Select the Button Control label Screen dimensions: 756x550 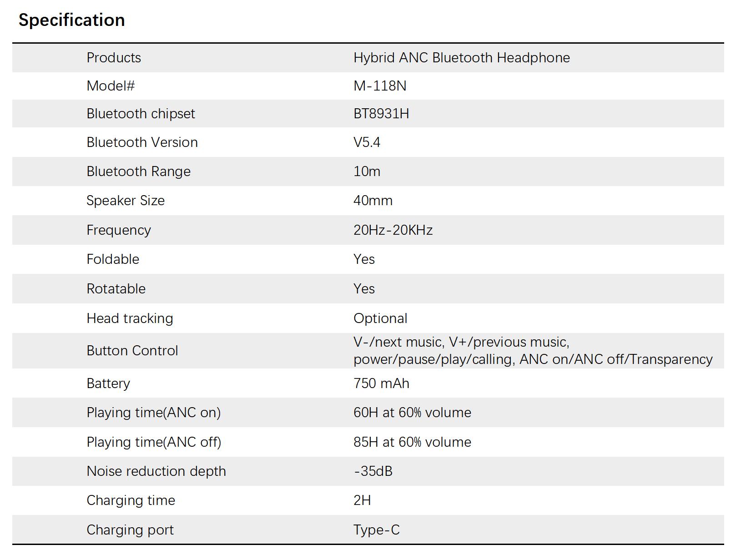tap(132, 351)
